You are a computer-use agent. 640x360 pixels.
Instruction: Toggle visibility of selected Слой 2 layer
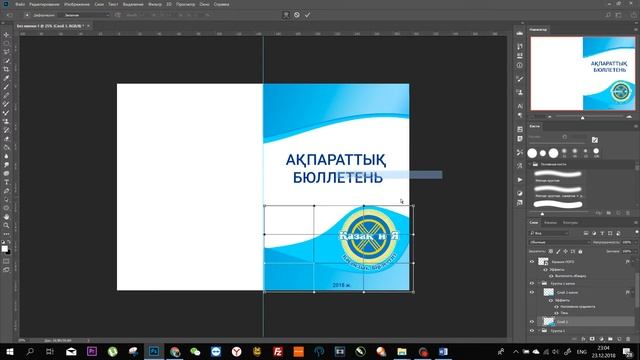coord(532,322)
